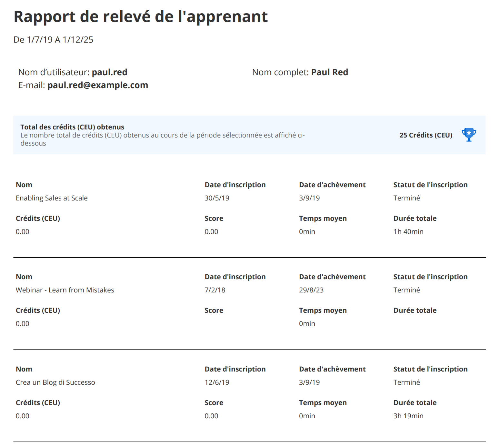Open the 'Crea un Blog di Successo' course
Image resolution: width=491 pixels, height=448 pixels.
pos(55,382)
